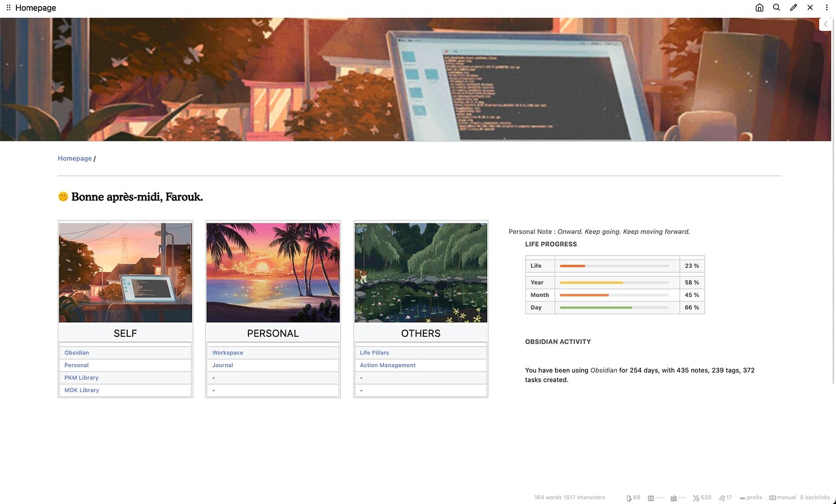Open the MOK Library link
Image resolution: width=836 pixels, height=504 pixels.
tap(82, 390)
